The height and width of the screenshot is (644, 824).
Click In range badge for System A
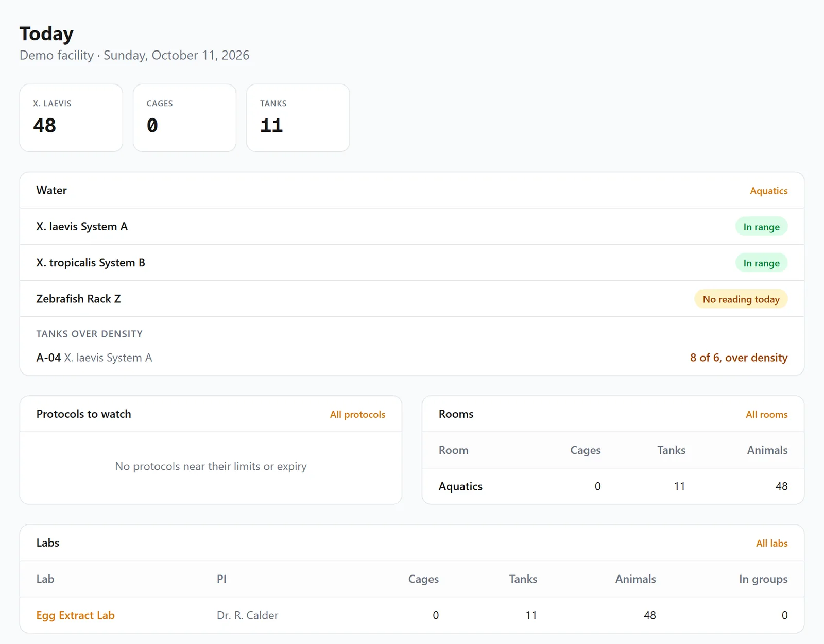point(761,227)
